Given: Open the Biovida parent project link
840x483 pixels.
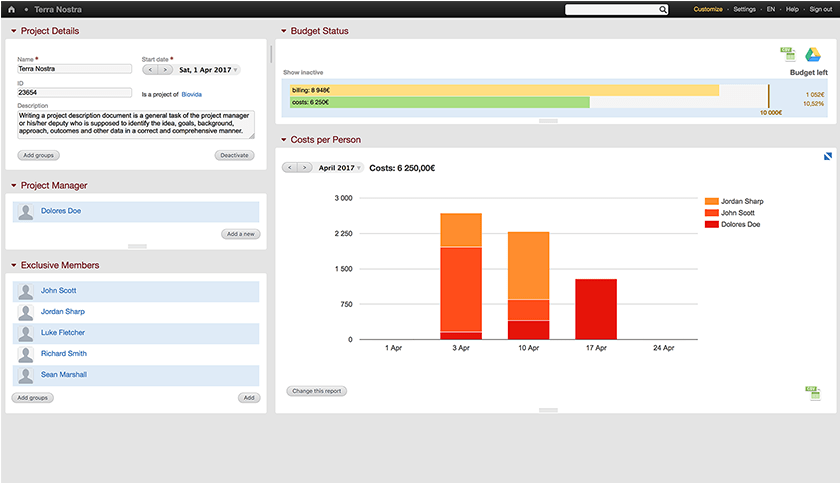Looking at the screenshot, I should click(191, 94).
